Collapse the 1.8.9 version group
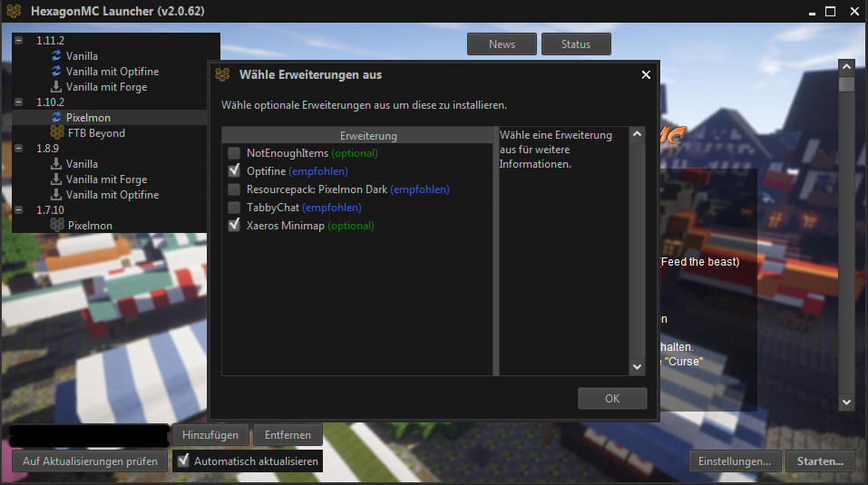 click(x=19, y=149)
